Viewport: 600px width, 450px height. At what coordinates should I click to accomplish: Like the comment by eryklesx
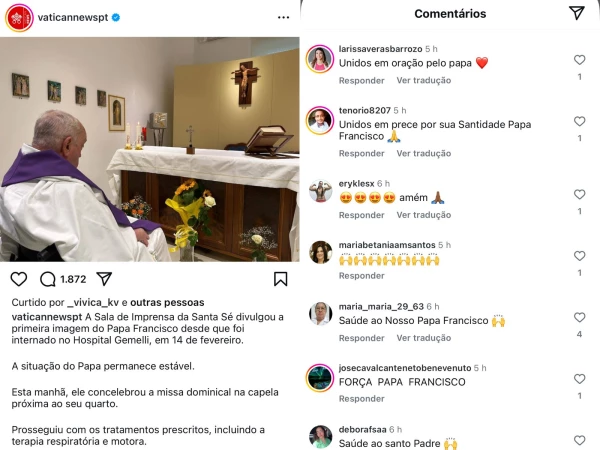tap(579, 195)
